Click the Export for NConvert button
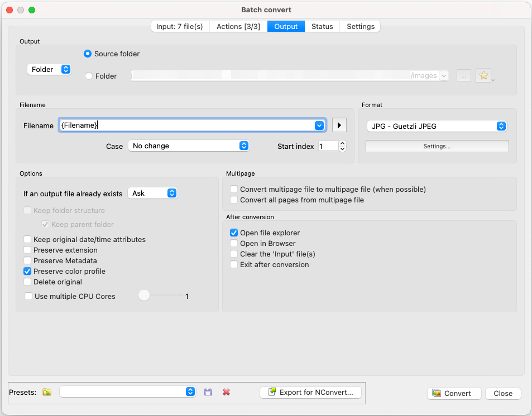This screenshot has width=532, height=416. [x=311, y=392]
